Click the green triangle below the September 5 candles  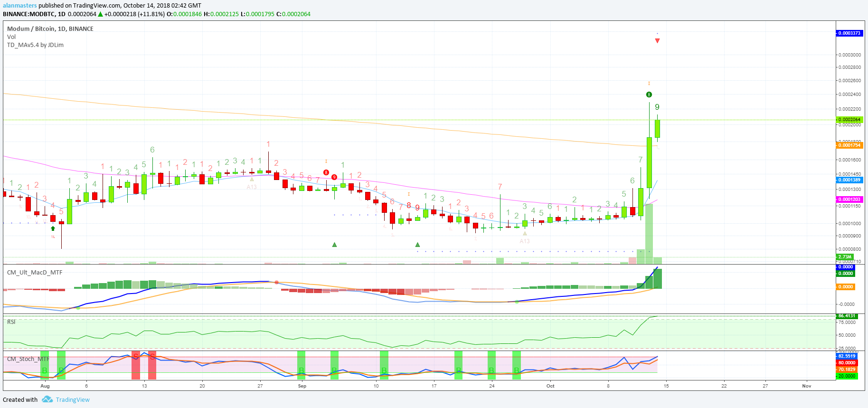pos(335,245)
